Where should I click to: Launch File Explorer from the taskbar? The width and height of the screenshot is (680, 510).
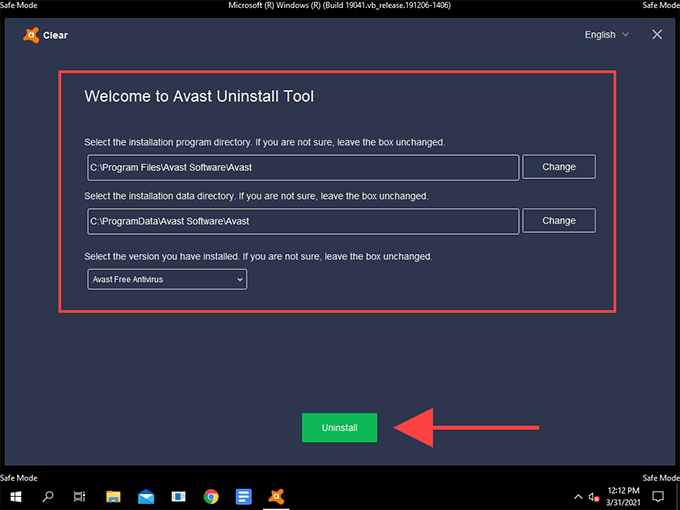[113, 496]
